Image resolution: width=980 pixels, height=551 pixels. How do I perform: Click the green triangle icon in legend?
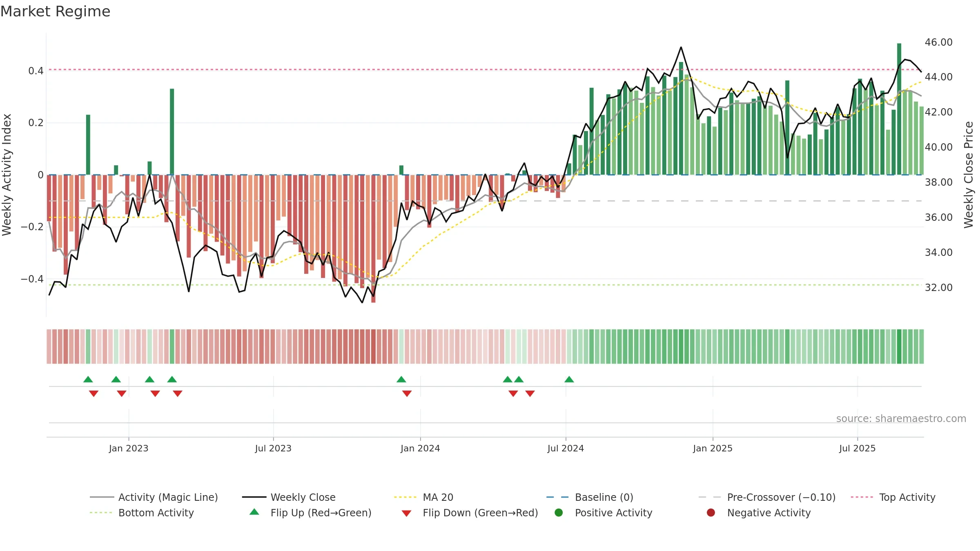click(254, 512)
